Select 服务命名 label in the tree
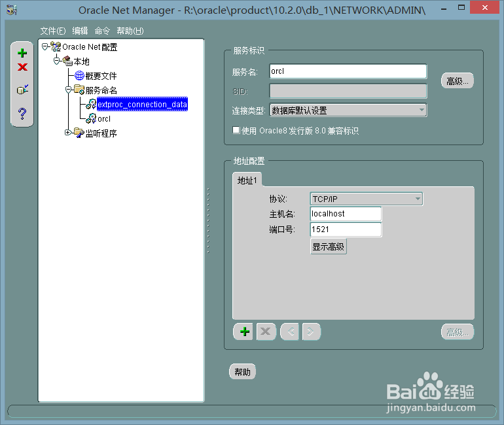 tap(101, 90)
